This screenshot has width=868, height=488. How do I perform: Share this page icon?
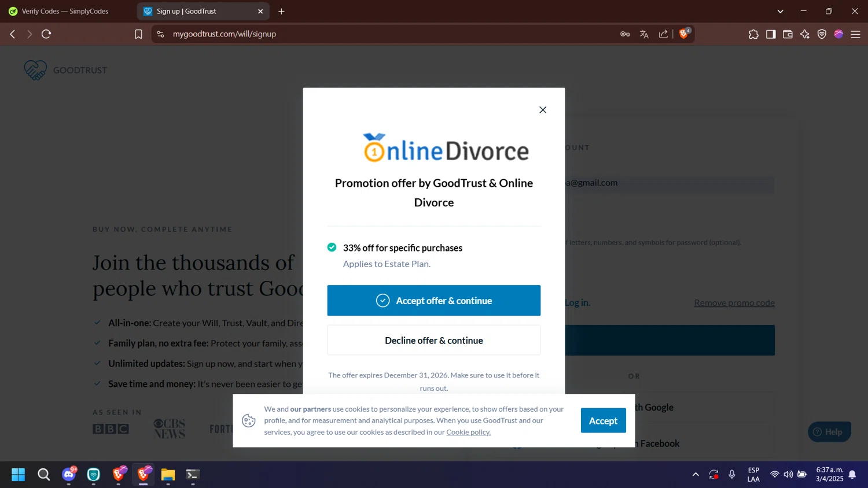pyautogui.click(x=663, y=34)
